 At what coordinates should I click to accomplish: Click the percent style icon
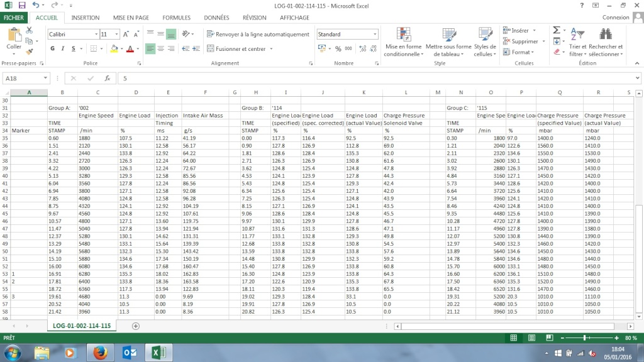pos(338,48)
